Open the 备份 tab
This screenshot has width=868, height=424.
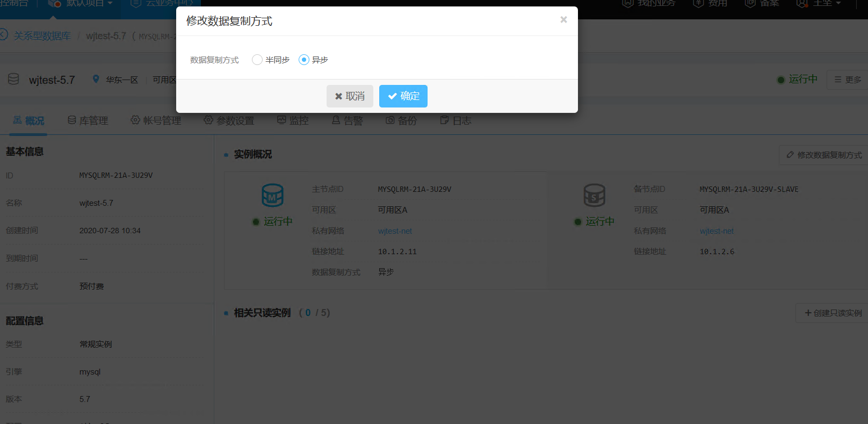coord(401,121)
